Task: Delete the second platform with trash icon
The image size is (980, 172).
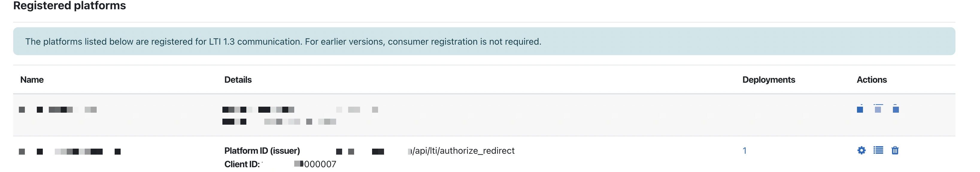Action: pos(895,150)
